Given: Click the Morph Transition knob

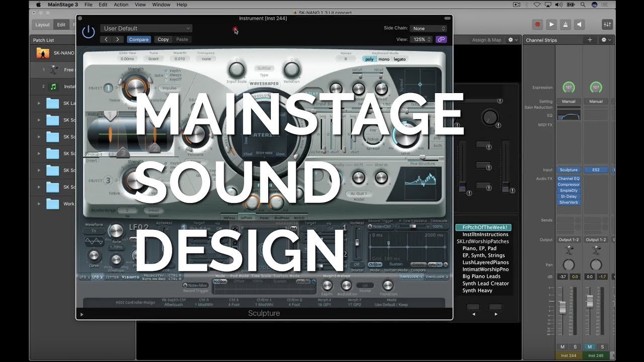Looking at the screenshot, I should point(388,286).
